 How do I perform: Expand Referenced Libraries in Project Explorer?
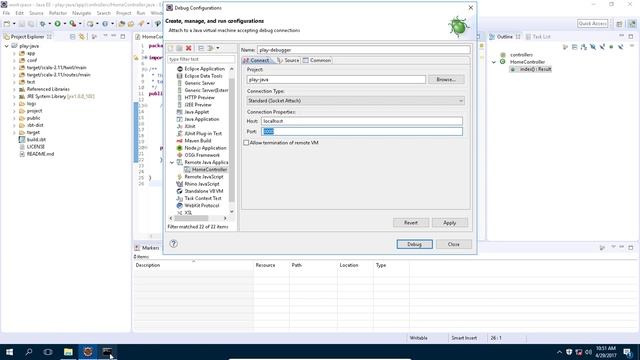click(x=14, y=89)
